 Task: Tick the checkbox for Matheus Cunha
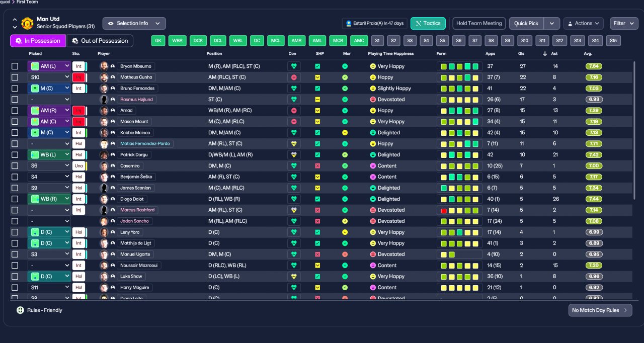pos(15,77)
